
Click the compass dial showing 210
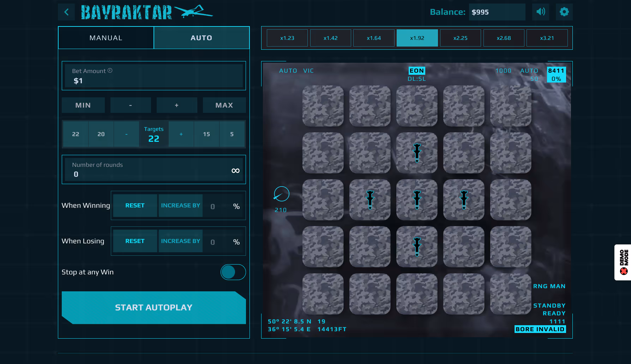point(281,194)
